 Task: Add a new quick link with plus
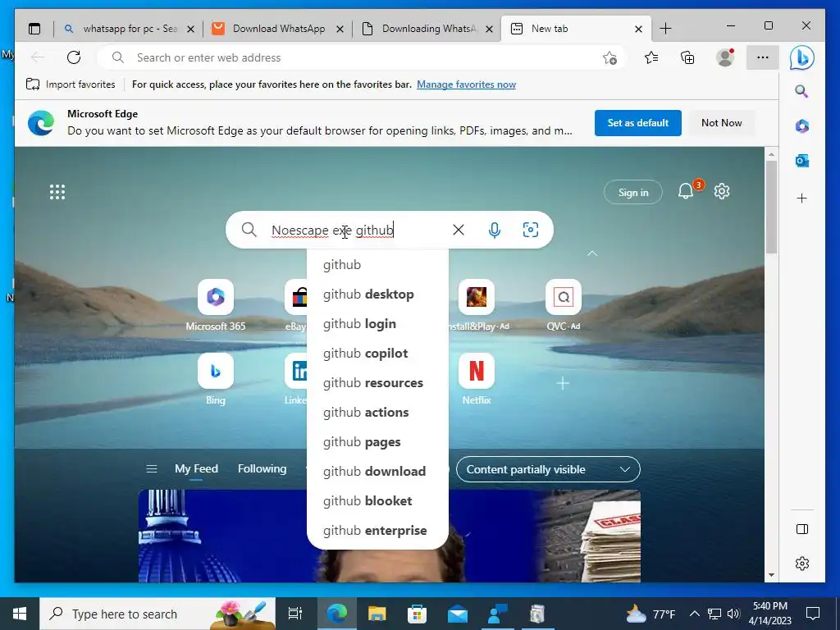coord(563,383)
